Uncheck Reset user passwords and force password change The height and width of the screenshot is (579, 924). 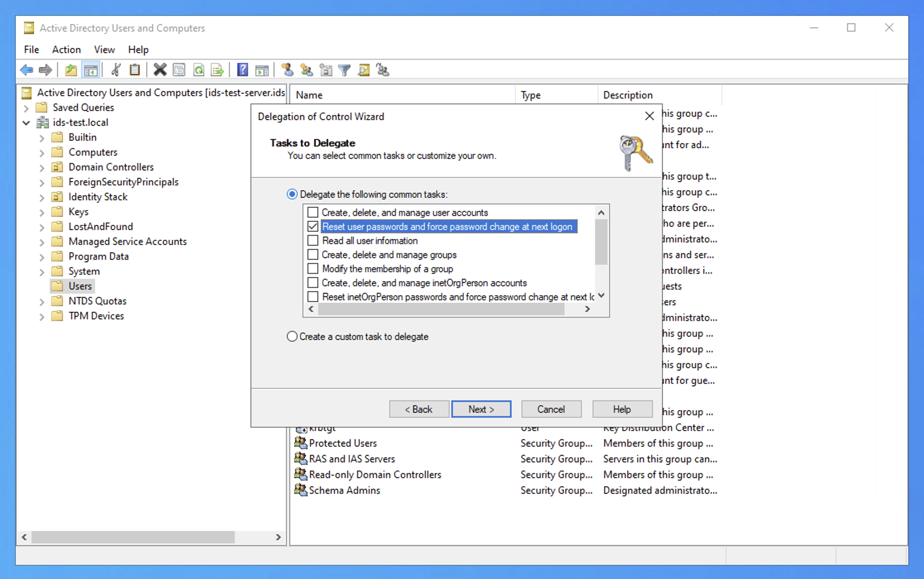click(x=313, y=227)
